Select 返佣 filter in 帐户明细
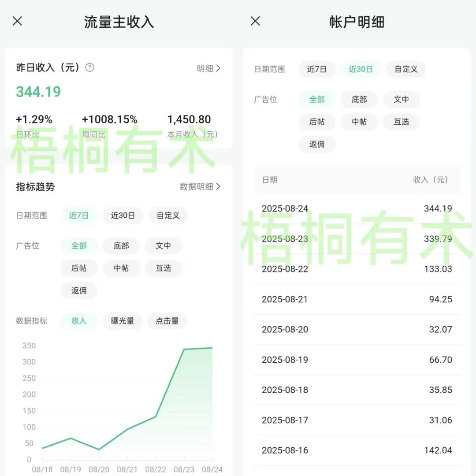Image resolution: width=476 pixels, height=476 pixels. [x=317, y=144]
